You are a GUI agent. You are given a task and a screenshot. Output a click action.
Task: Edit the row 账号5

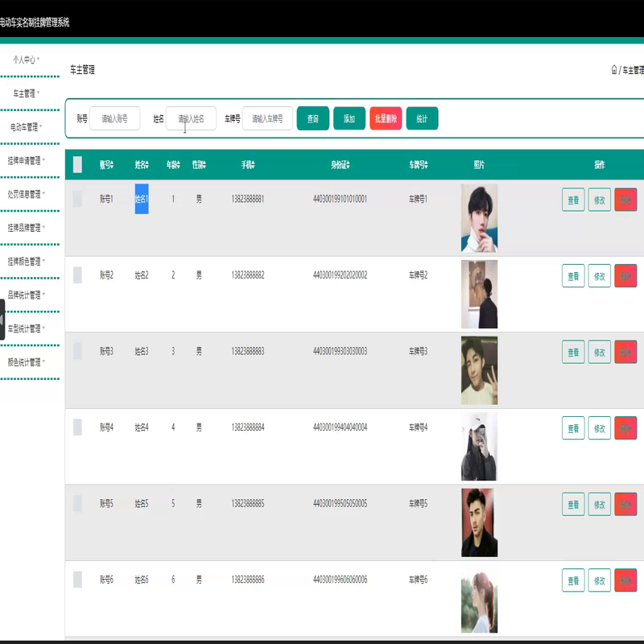[x=599, y=504]
